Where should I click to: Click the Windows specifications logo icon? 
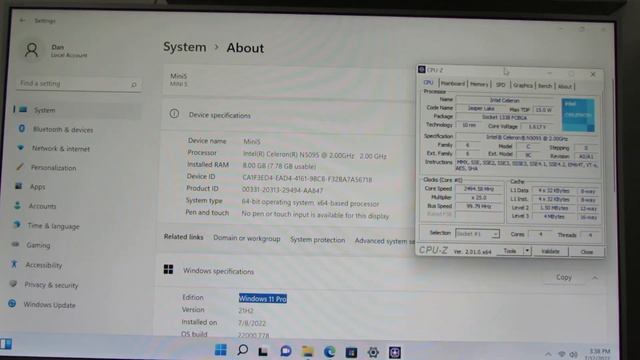pos(168,269)
